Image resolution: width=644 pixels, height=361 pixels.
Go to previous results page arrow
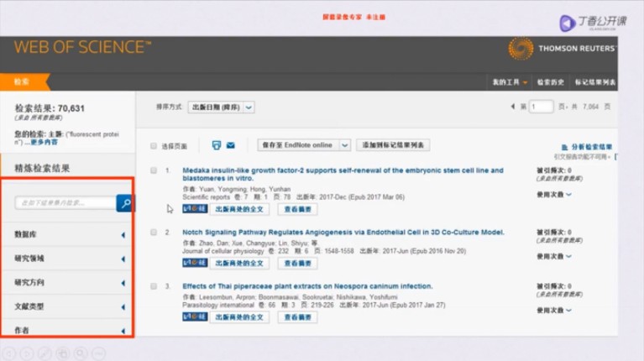513,107
